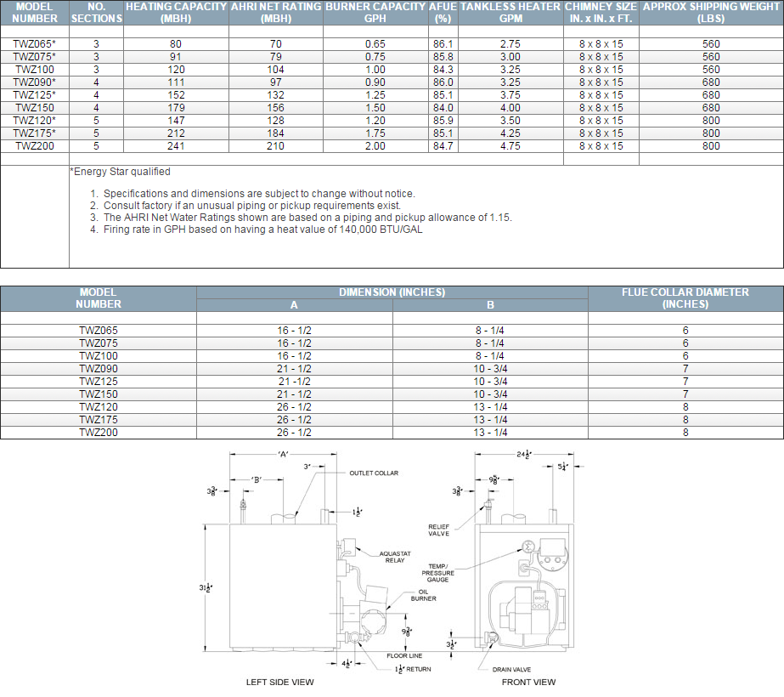Select model TWZ090* in the ratings table
The image size is (784, 697).
click(35, 82)
